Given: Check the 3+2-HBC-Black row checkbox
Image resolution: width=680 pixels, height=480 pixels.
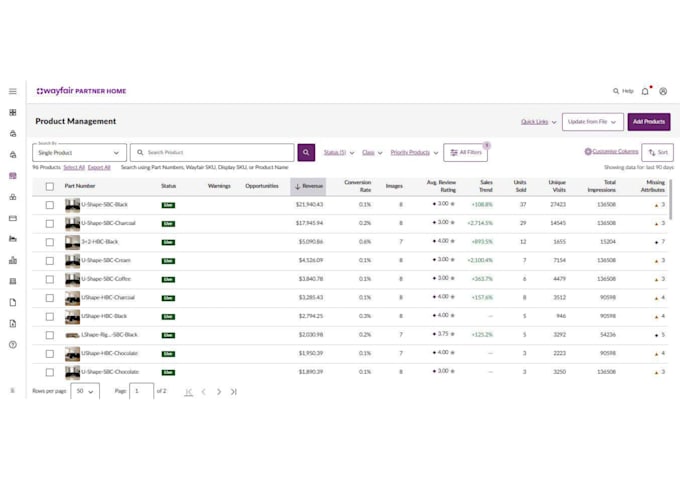Looking at the screenshot, I should click(x=50, y=242).
